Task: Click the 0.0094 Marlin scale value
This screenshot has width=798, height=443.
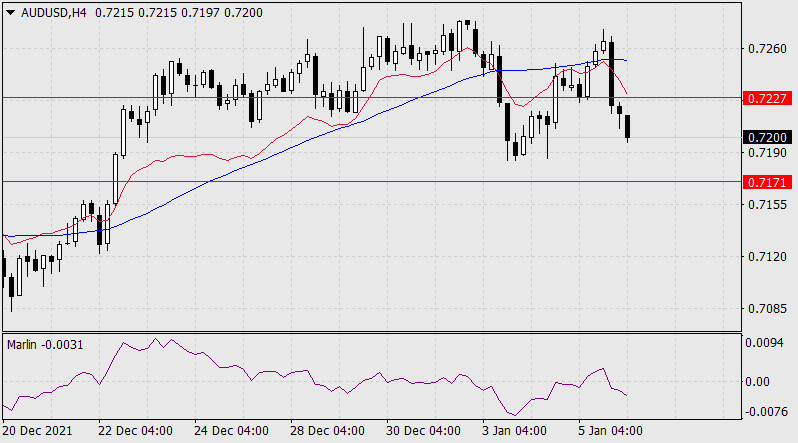Action: 764,343
